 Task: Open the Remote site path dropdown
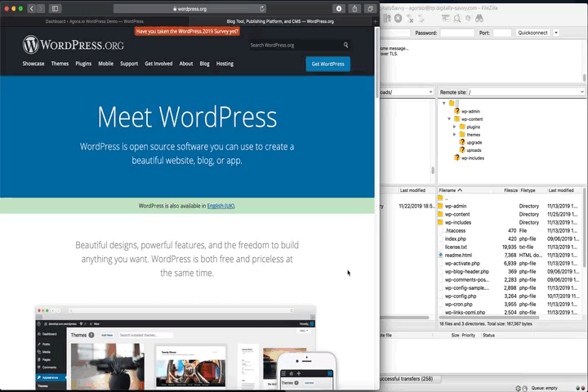[x=581, y=92]
